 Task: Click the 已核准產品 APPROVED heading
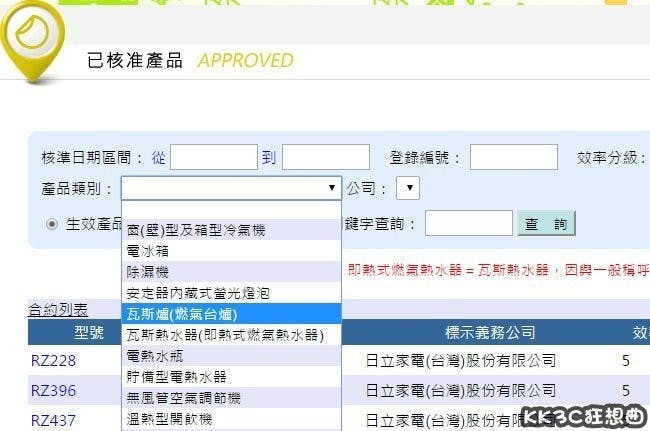coord(190,61)
